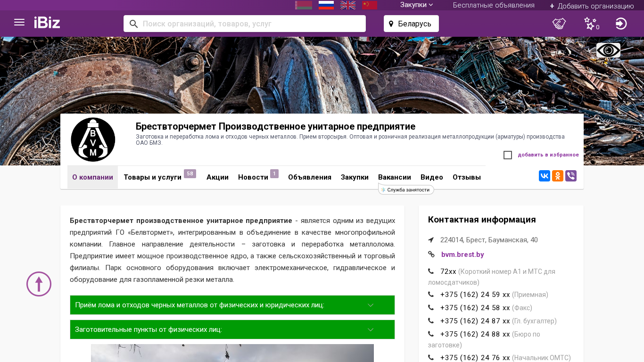Expand the scrap metal acceptance section

click(232, 305)
